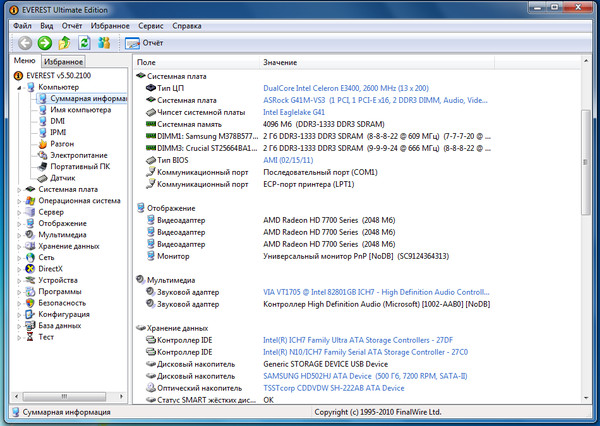
Task: Click the scroll down arrow of main panel
Action: (x=586, y=398)
